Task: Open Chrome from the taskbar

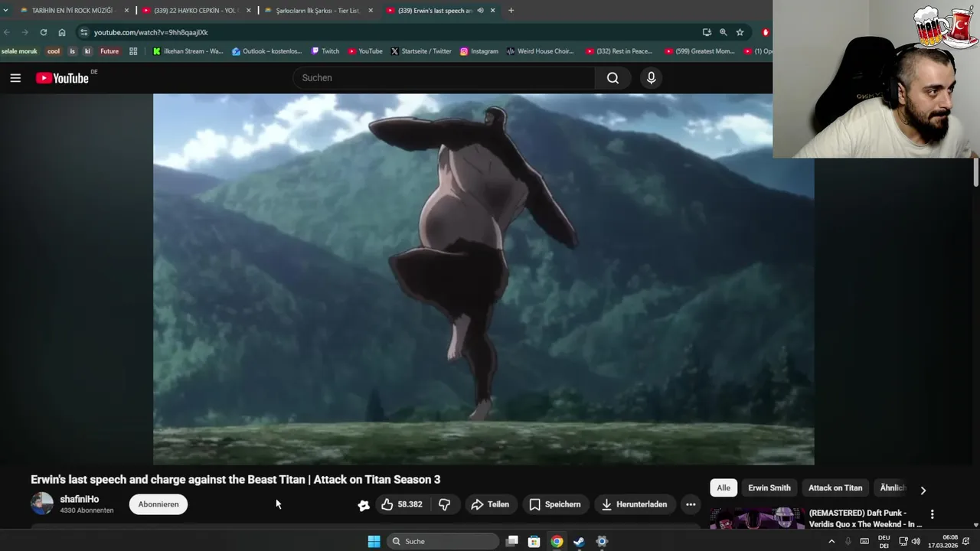Action: pos(557,541)
